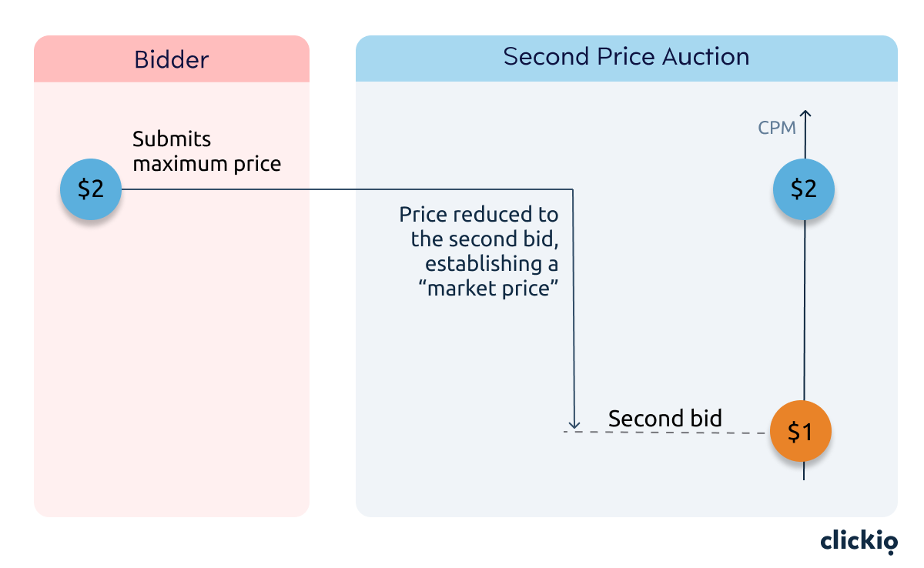The height and width of the screenshot is (568, 924).
Task: Click the "Price reduced to the second bid" text
Action: pos(479,226)
